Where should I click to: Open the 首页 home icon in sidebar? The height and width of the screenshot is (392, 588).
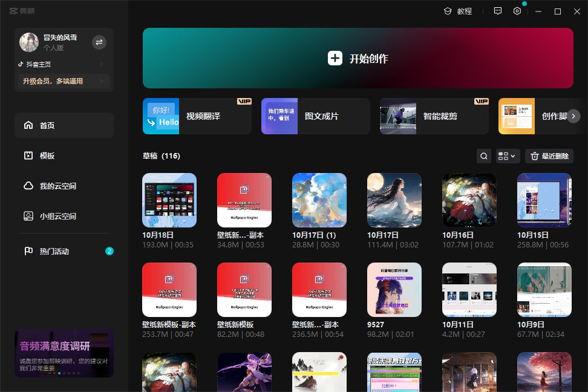pyautogui.click(x=28, y=125)
